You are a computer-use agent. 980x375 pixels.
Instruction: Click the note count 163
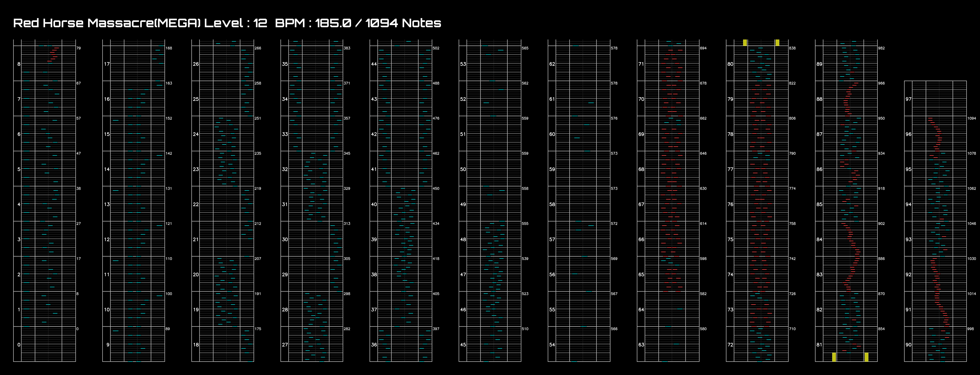[x=169, y=83]
